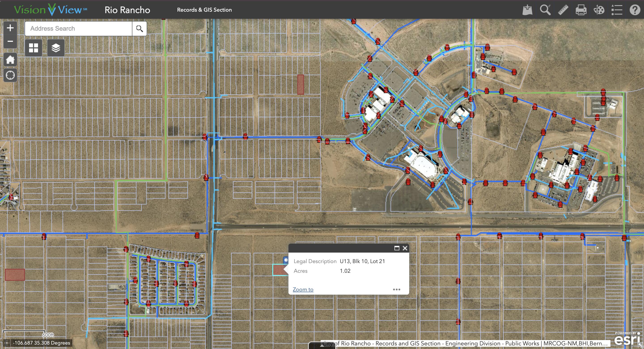Open the Basemap Gallery grid
The width and height of the screenshot is (644, 349).
(x=34, y=48)
